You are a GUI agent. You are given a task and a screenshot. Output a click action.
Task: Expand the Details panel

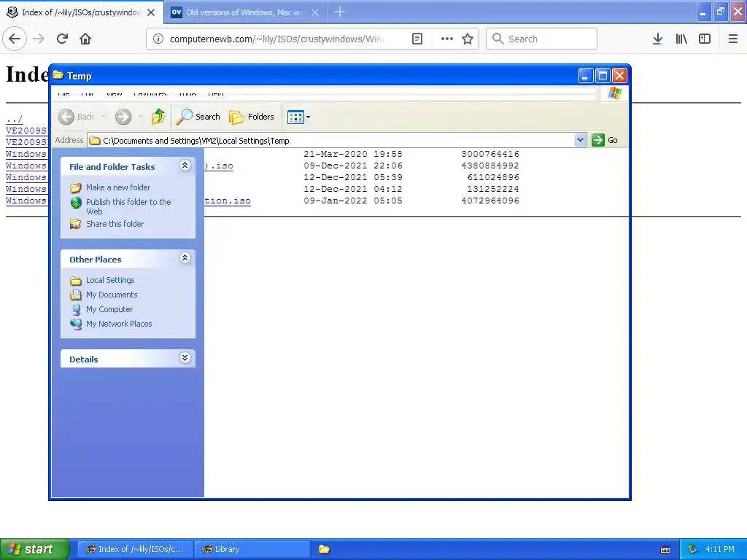[x=185, y=357]
